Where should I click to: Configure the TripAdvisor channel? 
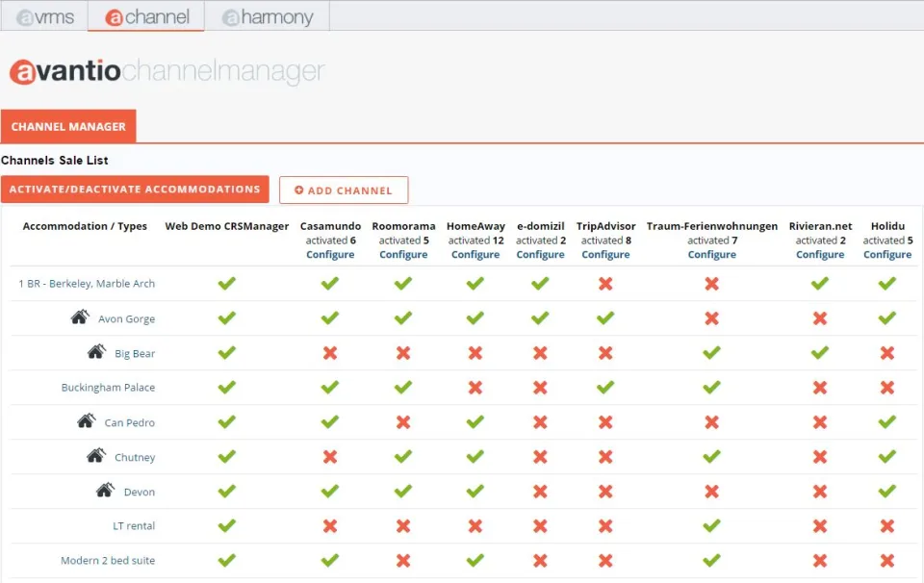pos(605,254)
